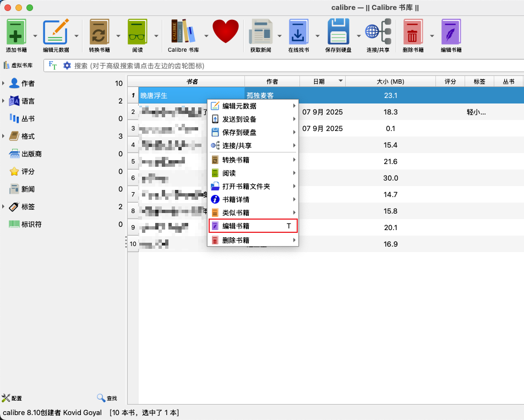Click the 连接/共享 (Connect/share) globe icon
Viewport: 524px width, 420px height.
[x=378, y=32]
